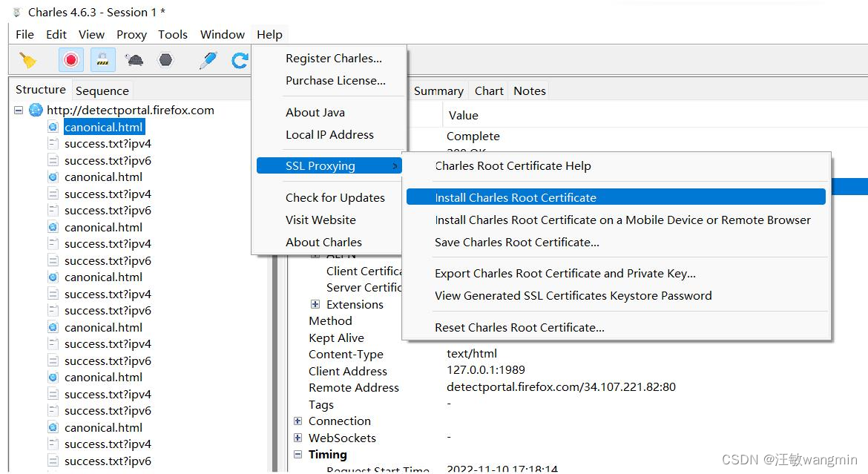Viewport: 868px width, 474px height.
Task: Toggle the red Record button
Action: [x=71, y=60]
